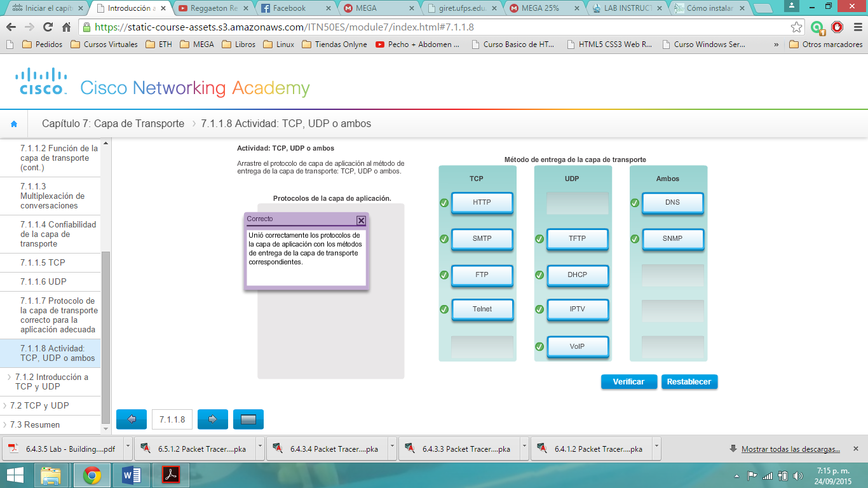868x488 pixels.
Task: Click the green checkmark beside HTTP
Action: (444, 203)
